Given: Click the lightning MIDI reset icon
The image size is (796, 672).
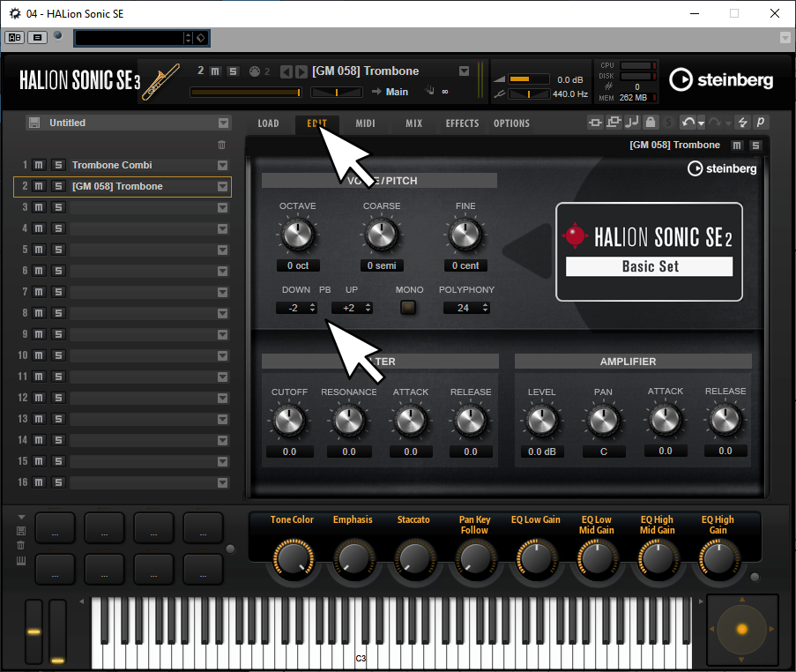Looking at the screenshot, I should pyautogui.click(x=743, y=123).
